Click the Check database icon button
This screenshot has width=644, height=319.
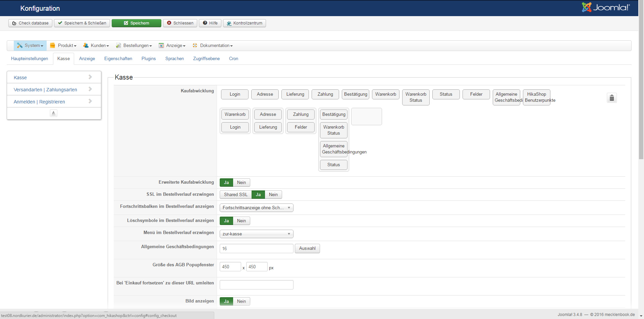pos(30,23)
